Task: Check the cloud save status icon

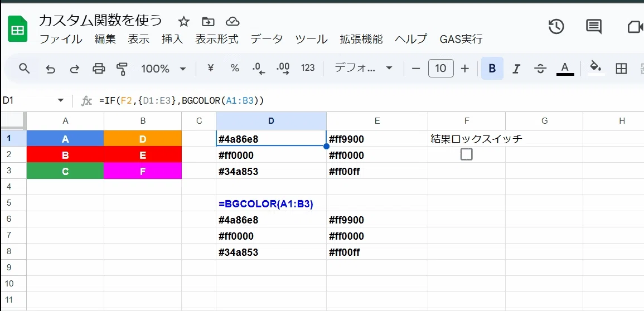Action: tap(233, 22)
